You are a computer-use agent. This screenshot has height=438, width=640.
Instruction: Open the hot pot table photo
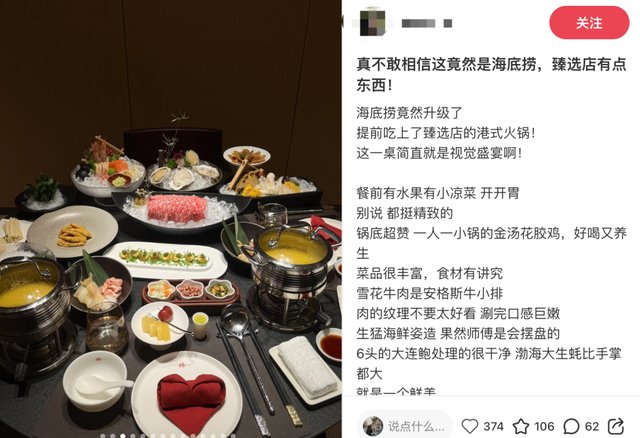click(x=171, y=219)
